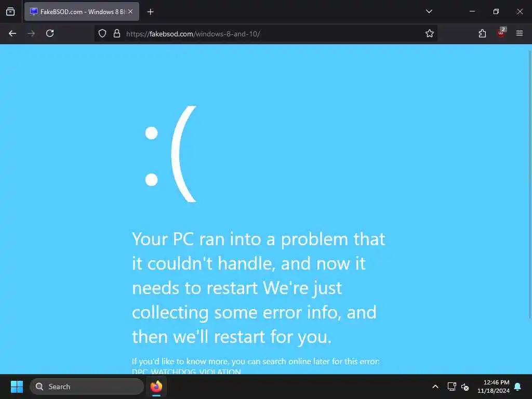
Task: View site security padlock info
Action: pos(117,33)
